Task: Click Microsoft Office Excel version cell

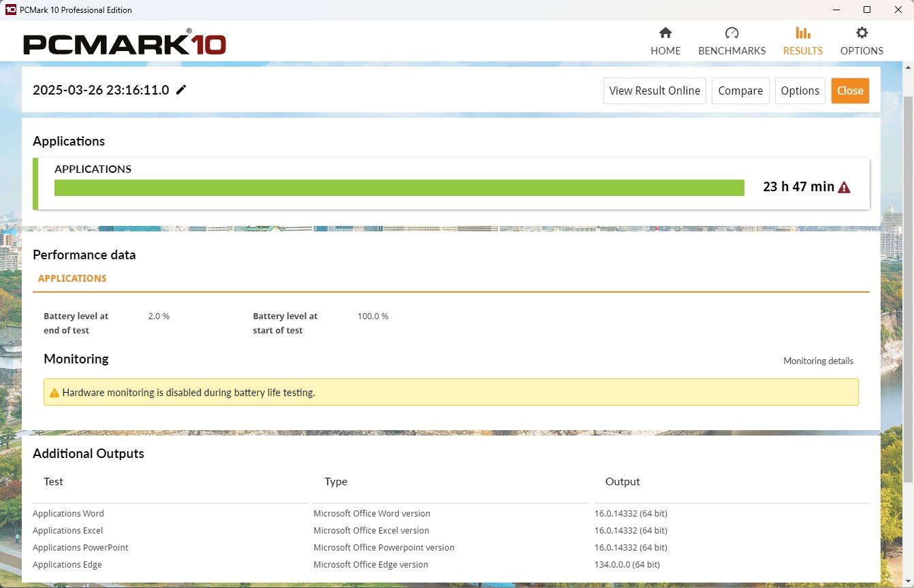Action: coord(371,530)
